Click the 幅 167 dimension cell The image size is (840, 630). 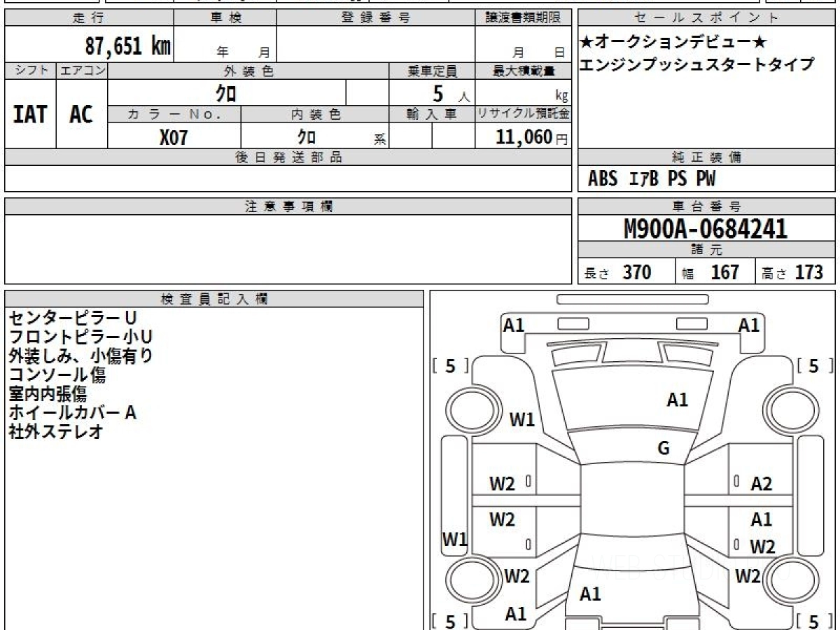(x=715, y=272)
